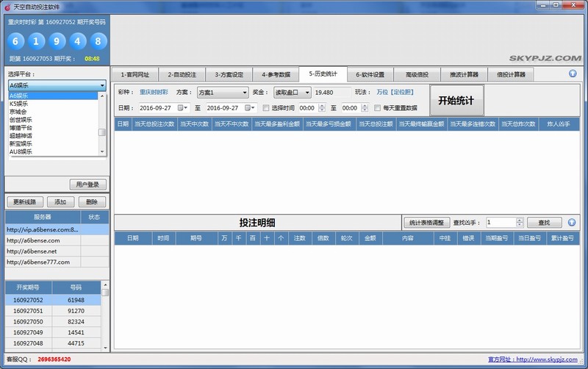Click the blue help icon beside the tabs
588x369 pixels.
(573, 74)
